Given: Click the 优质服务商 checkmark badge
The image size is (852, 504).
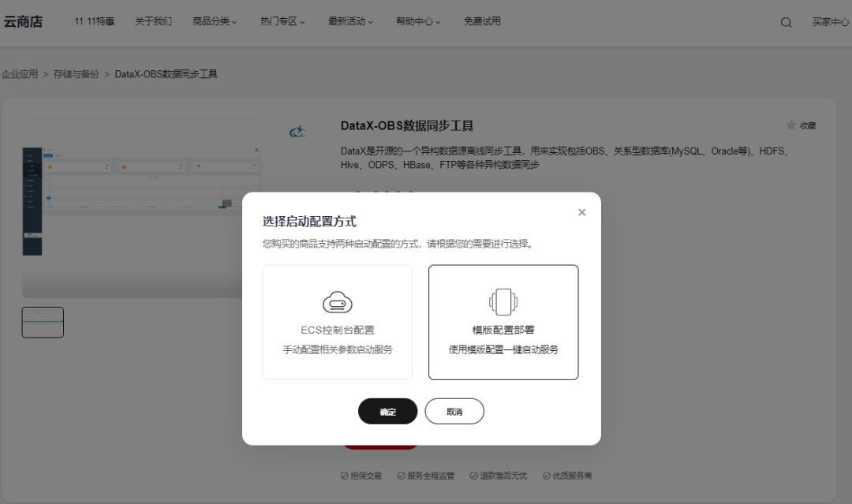Looking at the screenshot, I should click(546, 475).
